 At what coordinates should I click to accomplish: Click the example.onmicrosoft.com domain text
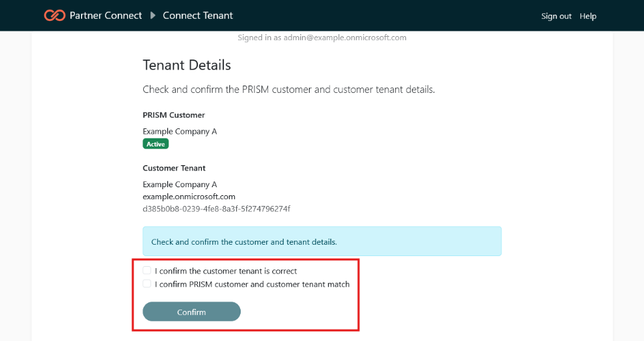coord(189,197)
